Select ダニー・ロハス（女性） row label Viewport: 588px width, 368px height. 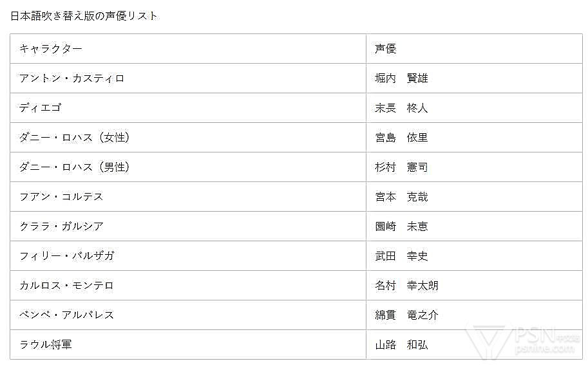(74, 138)
